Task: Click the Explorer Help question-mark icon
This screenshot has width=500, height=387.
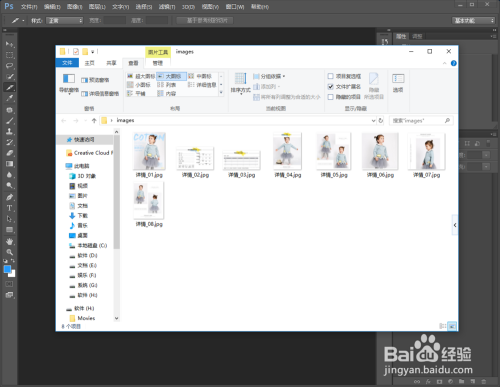Action: (453, 63)
